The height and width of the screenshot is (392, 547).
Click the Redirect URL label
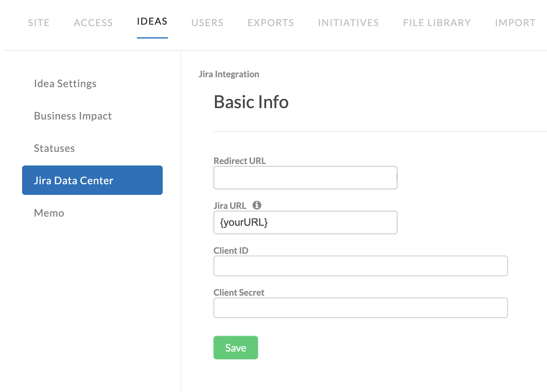pyautogui.click(x=240, y=161)
